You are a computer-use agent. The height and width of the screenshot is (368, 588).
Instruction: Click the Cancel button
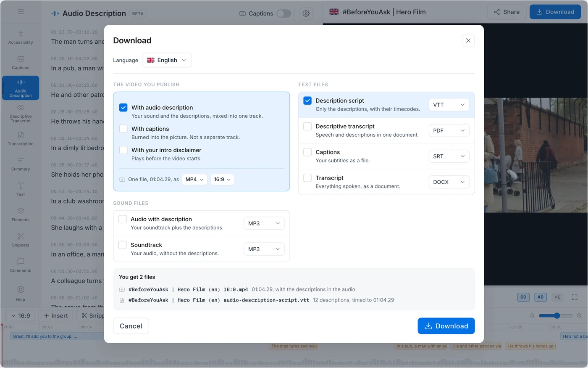coord(131,326)
